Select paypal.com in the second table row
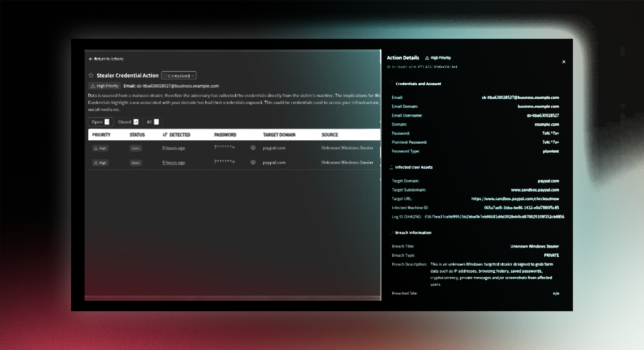644x350 pixels. pos(274,162)
